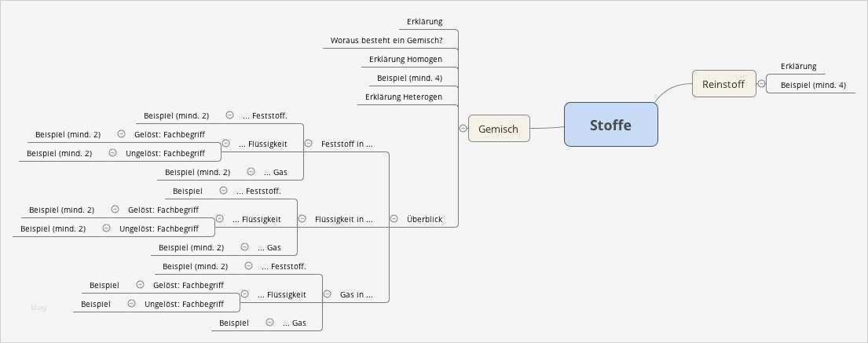Select the Gemisch node
The height and width of the screenshot is (343, 868).
(x=499, y=129)
